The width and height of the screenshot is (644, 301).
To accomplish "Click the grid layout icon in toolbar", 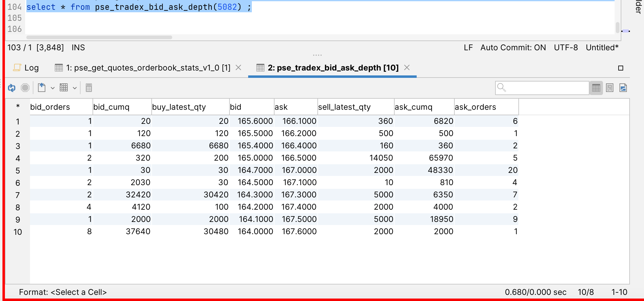I will [x=64, y=88].
